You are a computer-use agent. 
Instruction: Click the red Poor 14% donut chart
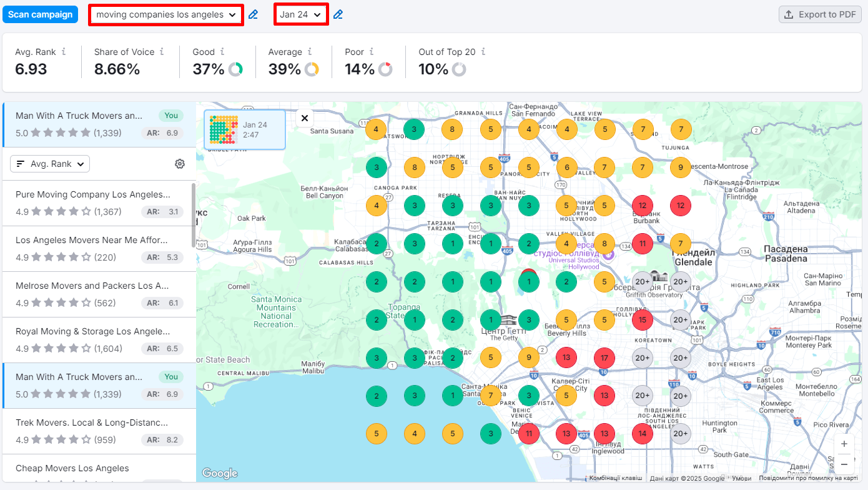tap(385, 69)
